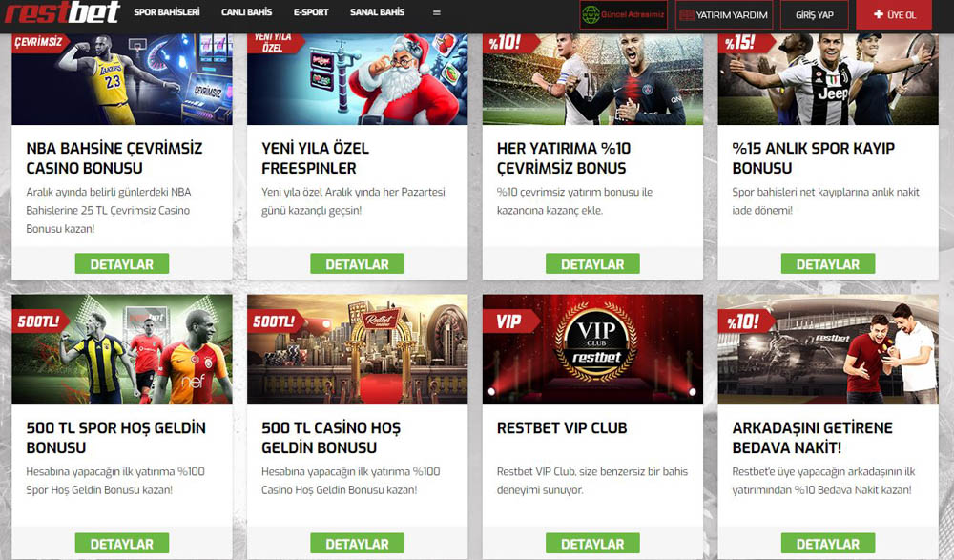This screenshot has height=560, width=954.
Task: Click the Santa Claus freespin banner
Action: 357,79
